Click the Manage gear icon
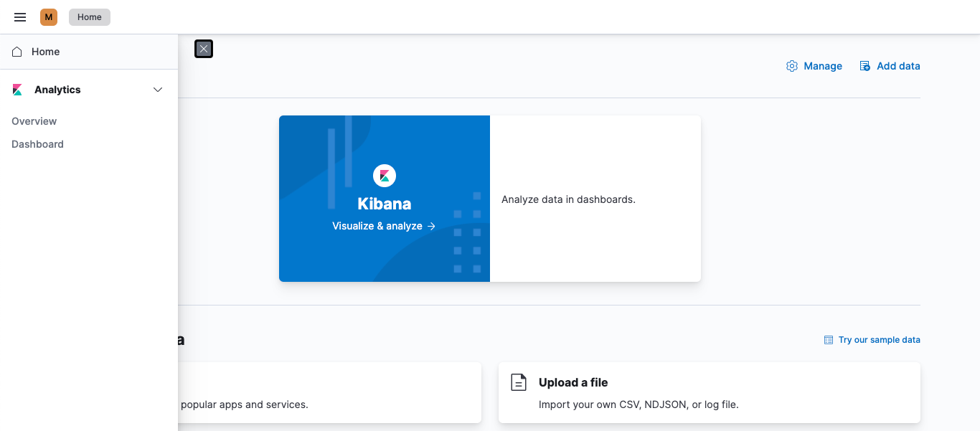980x431 pixels. (x=792, y=65)
